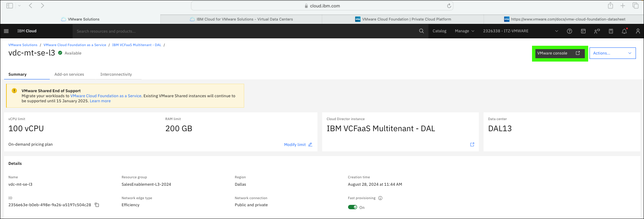Follow the banner's VMware Cloud Foundation as a Service link

coord(106,96)
